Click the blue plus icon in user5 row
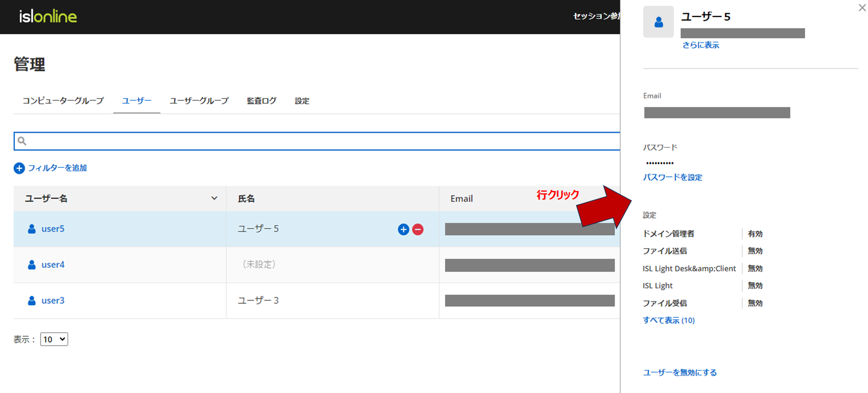The height and width of the screenshot is (393, 868). (x=403, y=229)
